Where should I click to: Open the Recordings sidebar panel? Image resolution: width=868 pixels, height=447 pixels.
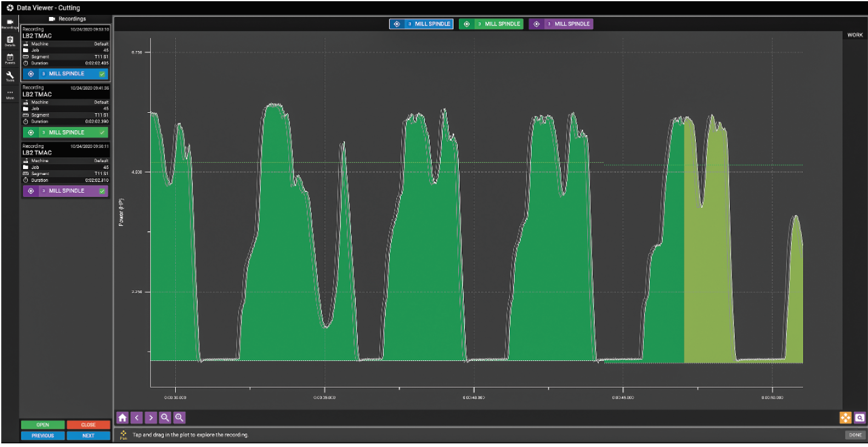[x=10, y=24]
